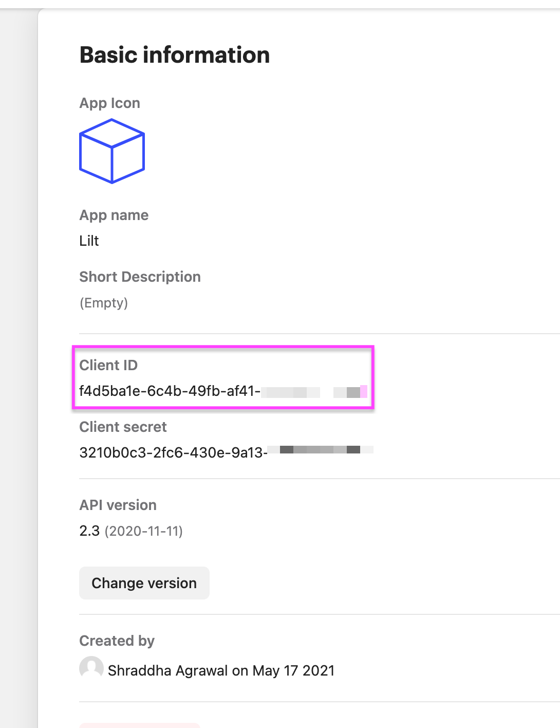Click the Change version button
The width and height of the screenshot is (560, 728).
144,583
